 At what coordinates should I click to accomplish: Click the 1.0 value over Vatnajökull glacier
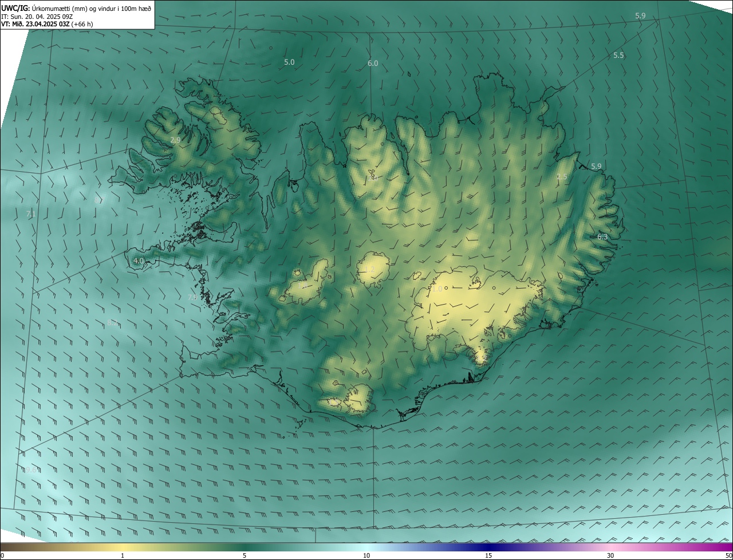pos(436,289)
